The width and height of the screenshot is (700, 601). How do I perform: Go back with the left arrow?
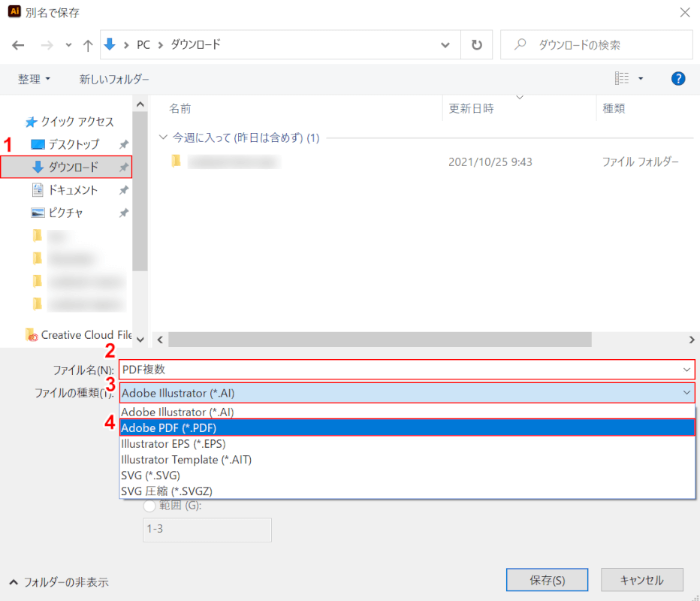click(18, 45)
